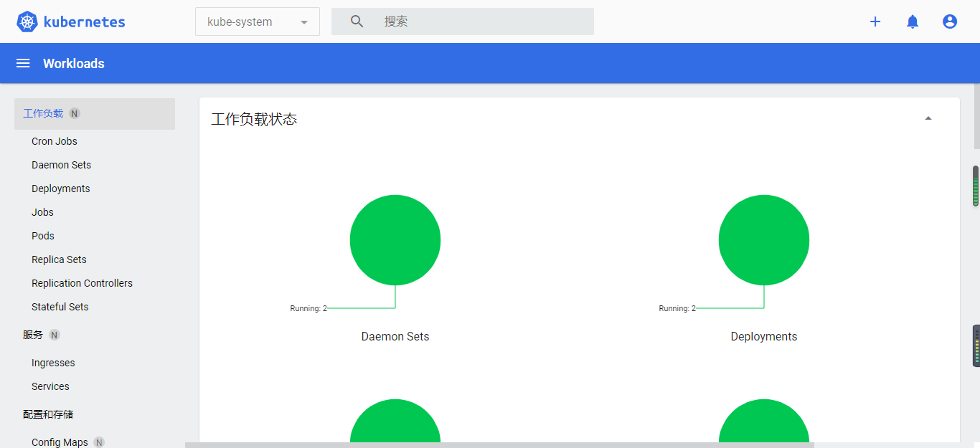Focus the 搜索 search field
This screenshot has height=448, width=980.
tap(463, 22)
